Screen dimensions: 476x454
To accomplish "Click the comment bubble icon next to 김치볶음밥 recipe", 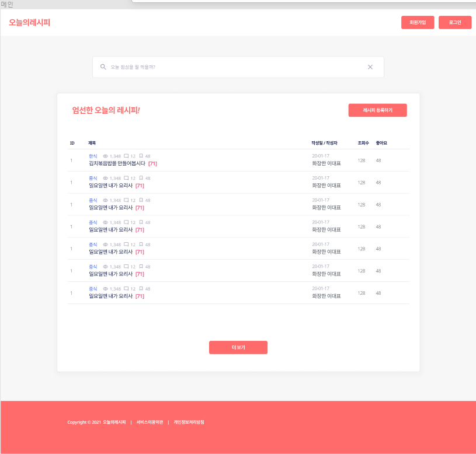I will tap(126, 156).
